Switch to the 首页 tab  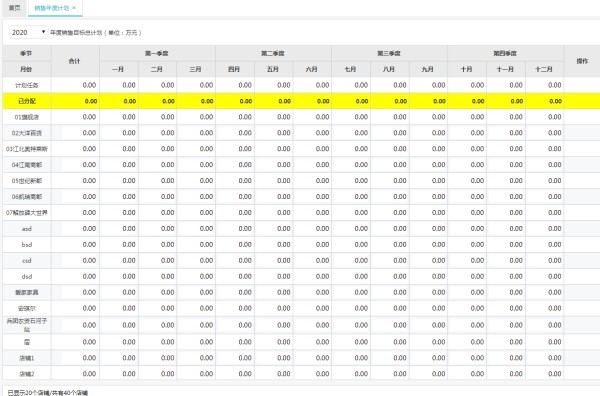(x=15, y=8)
